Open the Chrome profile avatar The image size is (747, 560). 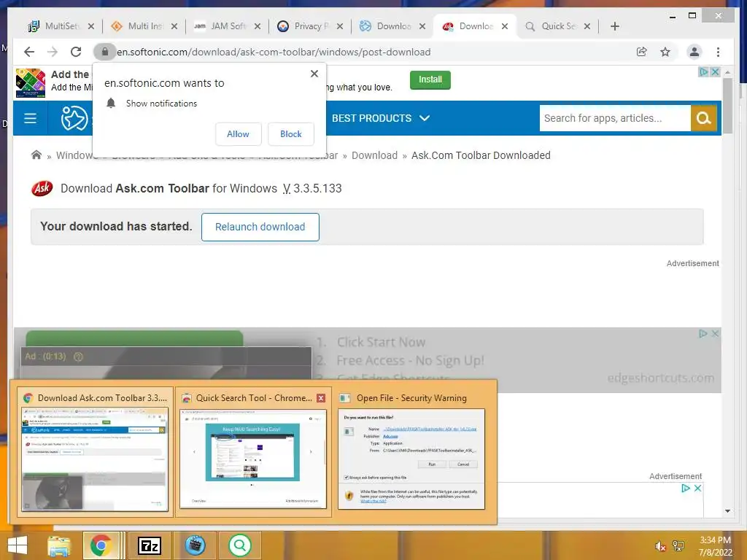(694, 52)
